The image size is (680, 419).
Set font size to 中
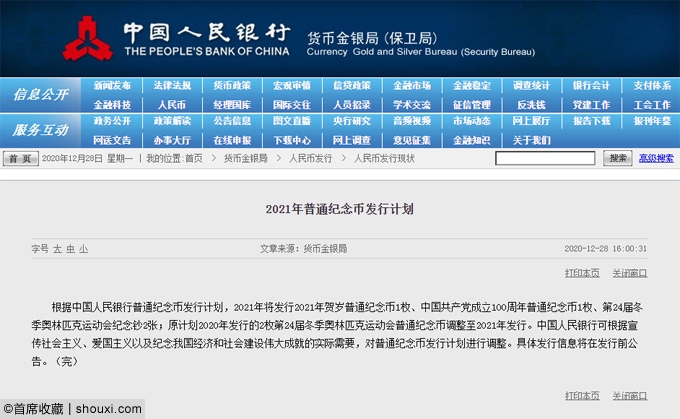pyautogui.click(x=70, y=249)
